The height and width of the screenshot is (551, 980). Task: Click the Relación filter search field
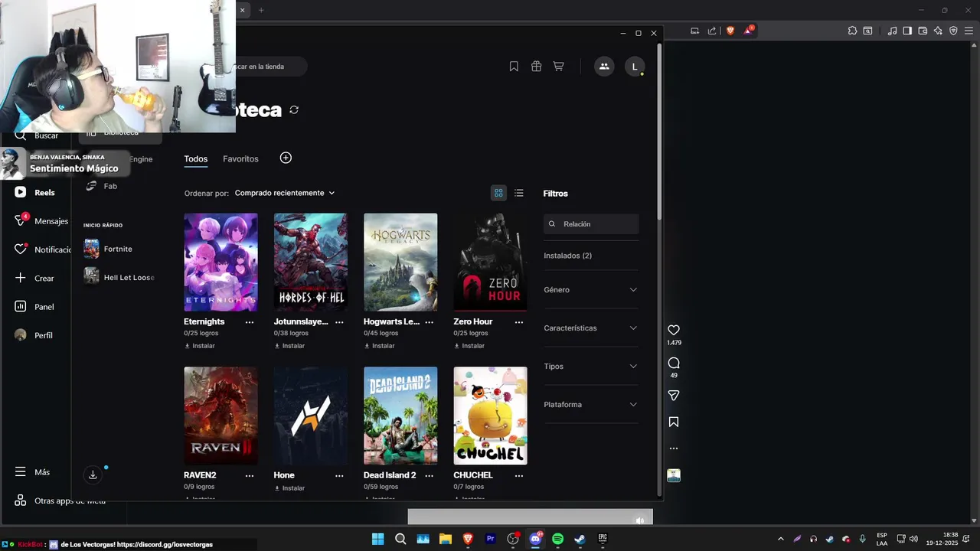(x=591, y=224)
